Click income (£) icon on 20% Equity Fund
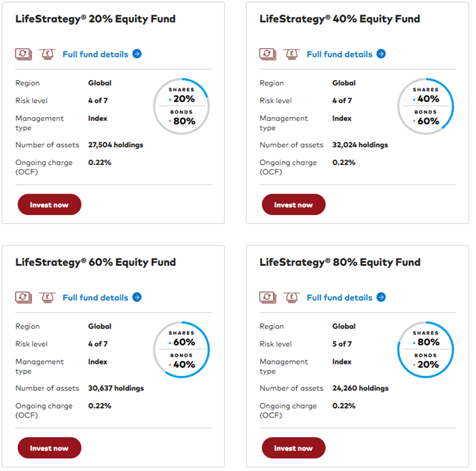The image size is (476, 471). pos(48,54)
